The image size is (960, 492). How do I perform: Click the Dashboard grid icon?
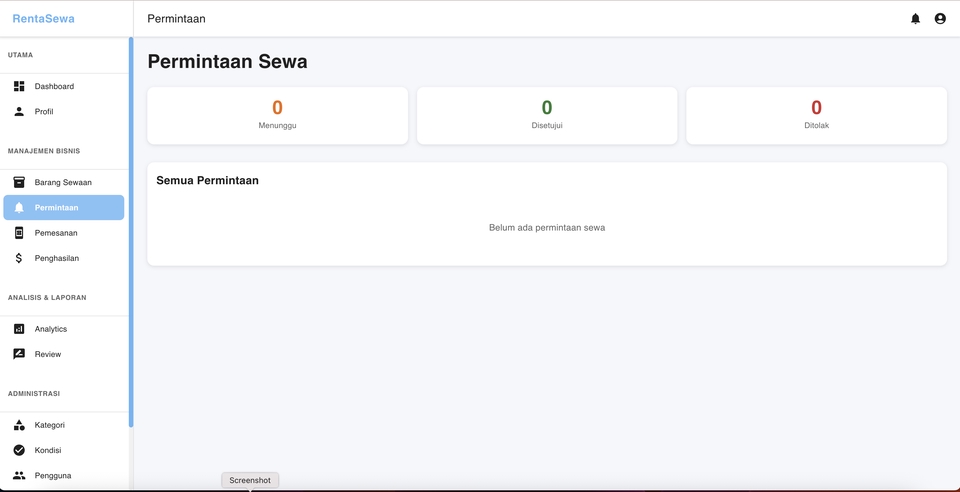pos(19,87)
